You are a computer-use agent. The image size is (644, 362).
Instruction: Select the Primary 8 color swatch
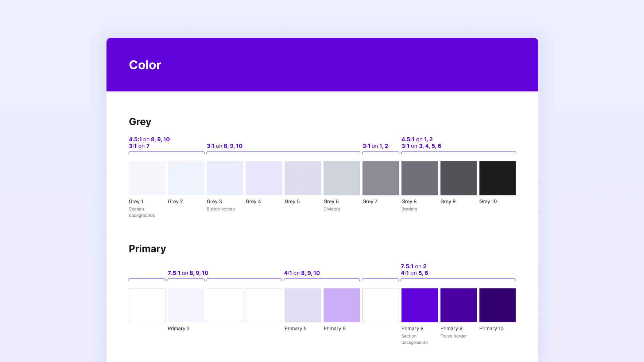pyautogui.click(x=420, y=305)
